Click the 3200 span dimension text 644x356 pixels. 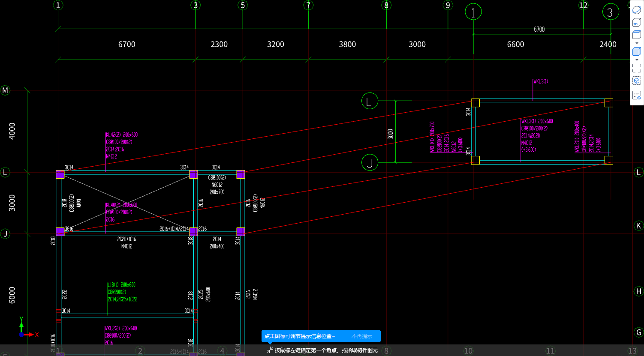tap(276, 44)
